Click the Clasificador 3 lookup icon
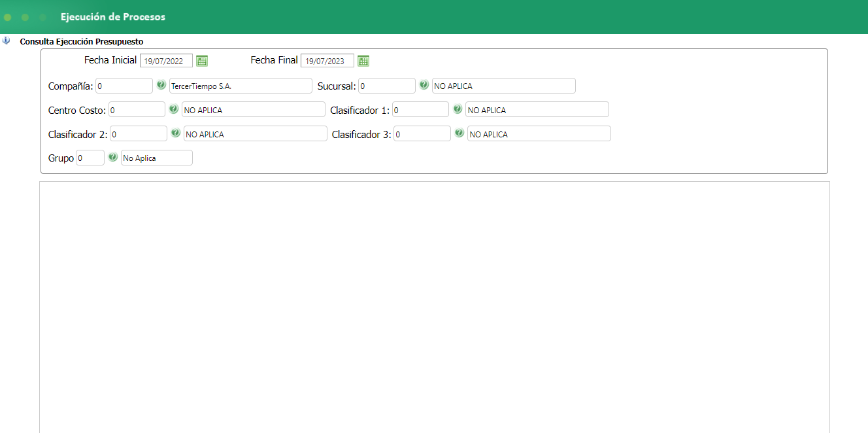868x433 pixels. pyautogui.click(x=459, y=133)
